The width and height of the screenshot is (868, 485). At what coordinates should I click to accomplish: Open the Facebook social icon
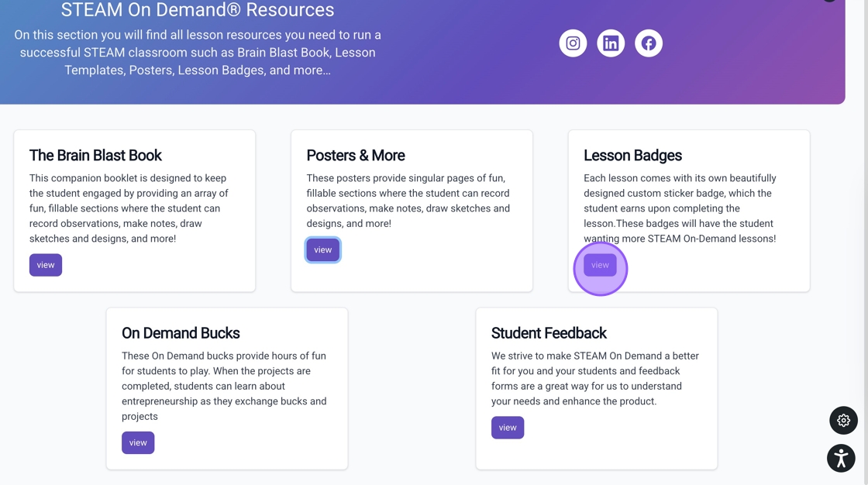pos(649,43)
